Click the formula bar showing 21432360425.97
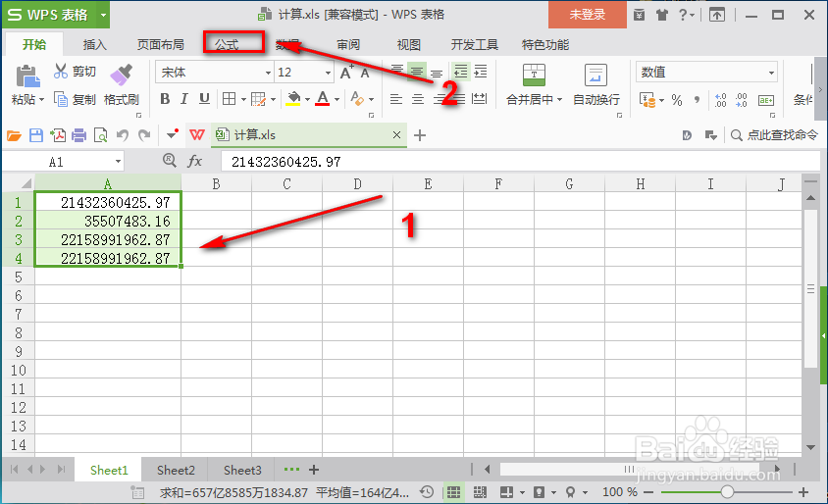Screen dimensions: 828x504 pyautogui.click(x=520, y=162)
